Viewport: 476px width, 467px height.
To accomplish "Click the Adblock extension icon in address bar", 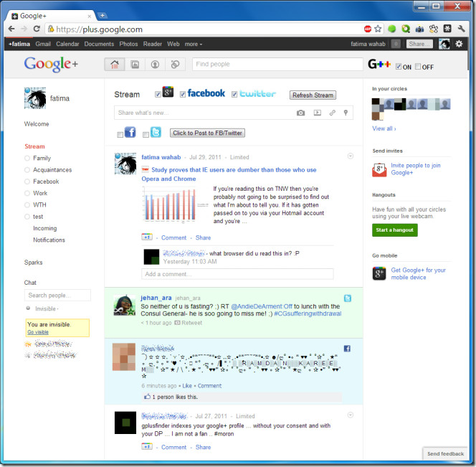I will (x=368, y=29).
